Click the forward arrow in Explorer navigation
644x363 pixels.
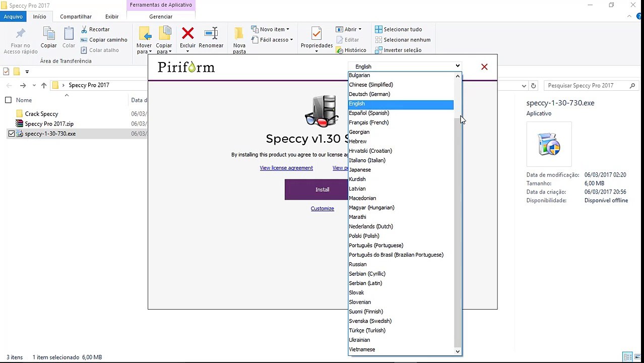(23, 85)
